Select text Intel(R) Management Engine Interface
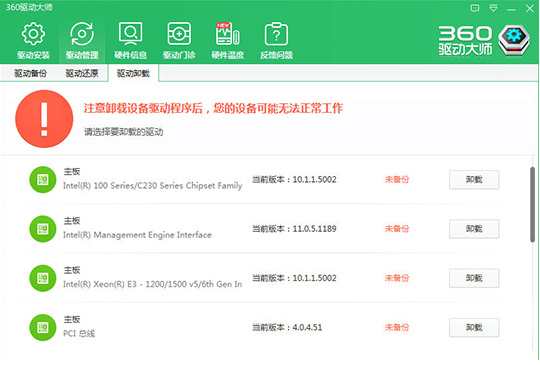The image size is (540, 365). coord(137,235)
